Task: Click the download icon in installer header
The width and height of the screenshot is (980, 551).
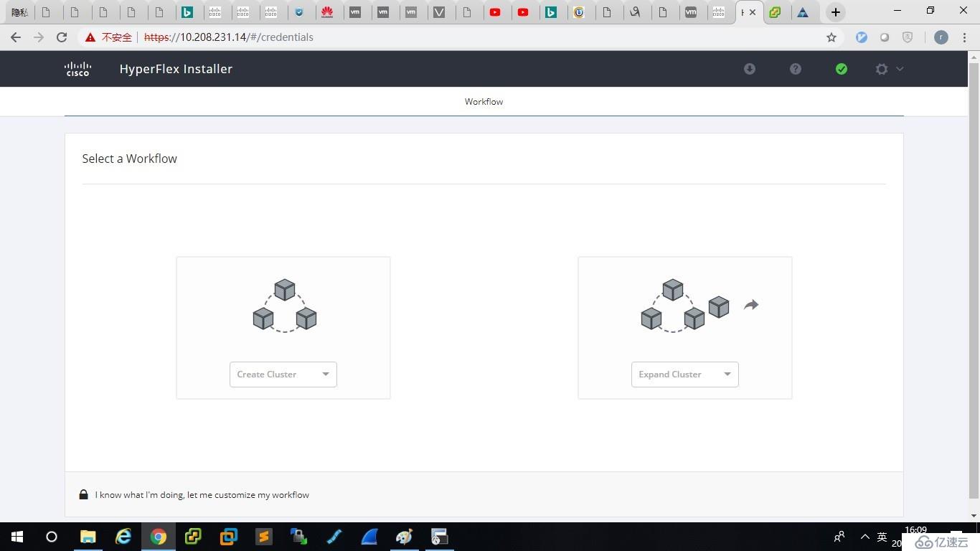Action: pos(750,69)
